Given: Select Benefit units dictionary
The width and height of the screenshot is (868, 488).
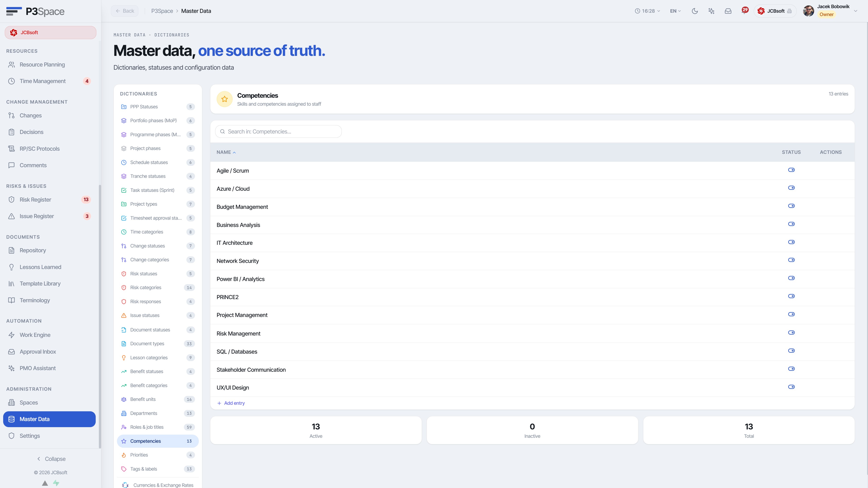Looking at the screenshot, I should [158, 399].
